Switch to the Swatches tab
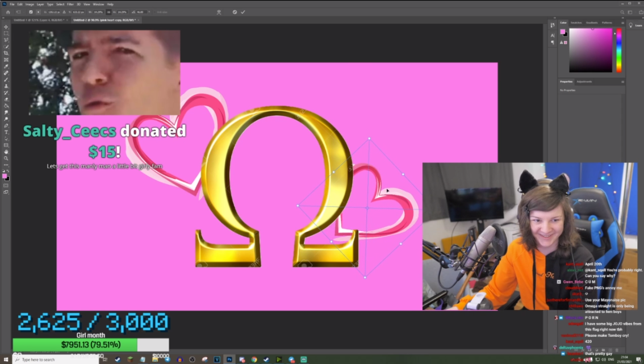The image size is (644, 364). click(576, 23)
